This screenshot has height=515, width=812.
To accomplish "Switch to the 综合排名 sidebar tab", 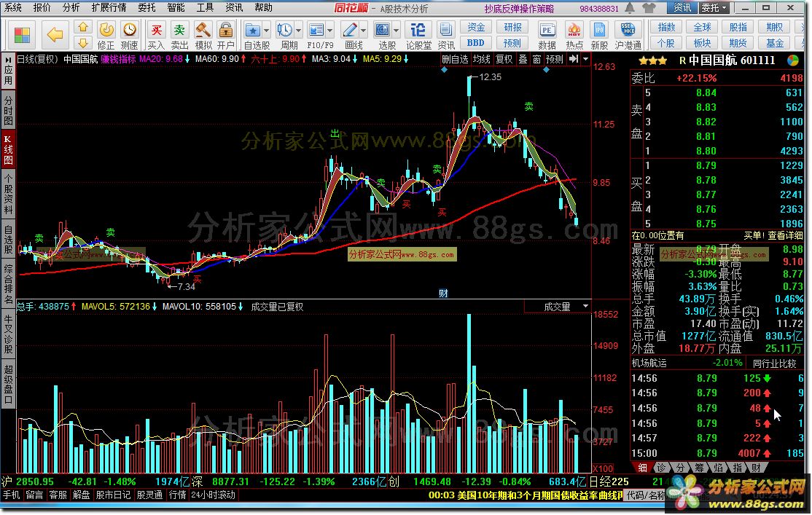I will pyautogui.click(x=8, y=284).
